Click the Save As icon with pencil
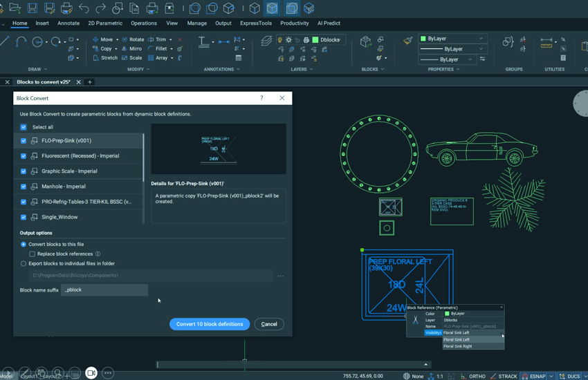This screenshot has width=588, height=380. point(50,8)
